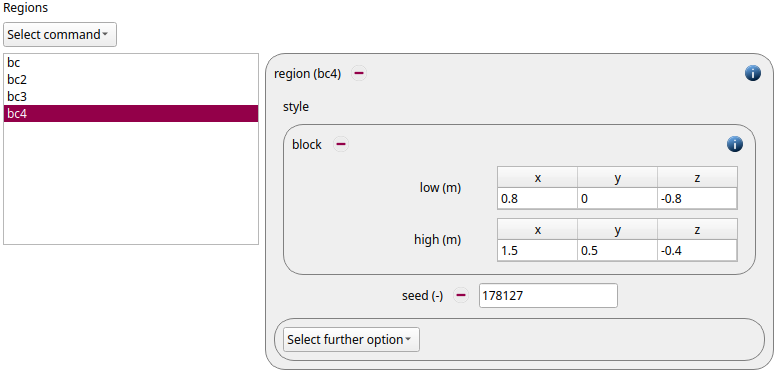The height and width of the screenshot is (374, 778).
Task: Select the bc3 region in list
Action: coord(131,97)
